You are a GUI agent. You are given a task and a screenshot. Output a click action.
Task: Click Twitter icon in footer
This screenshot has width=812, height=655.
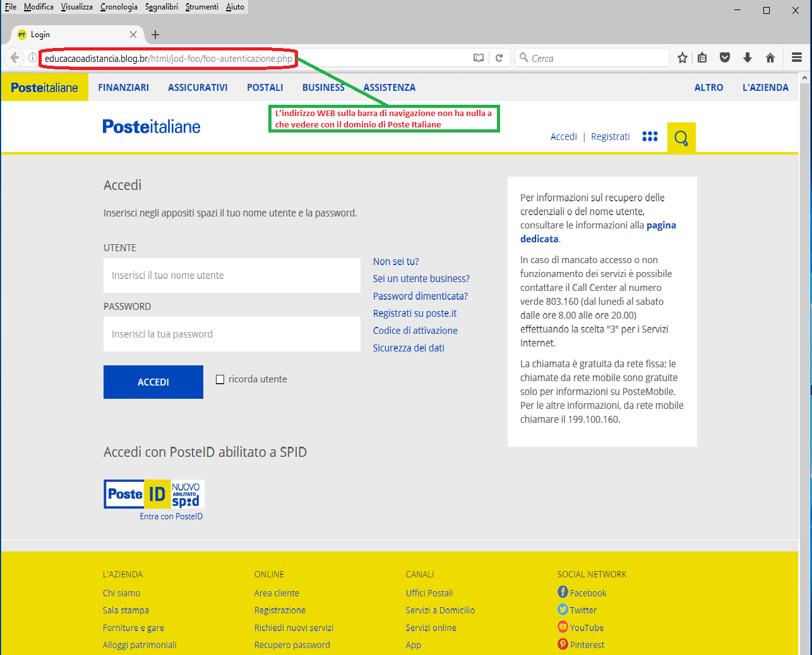tap(563, 610)
